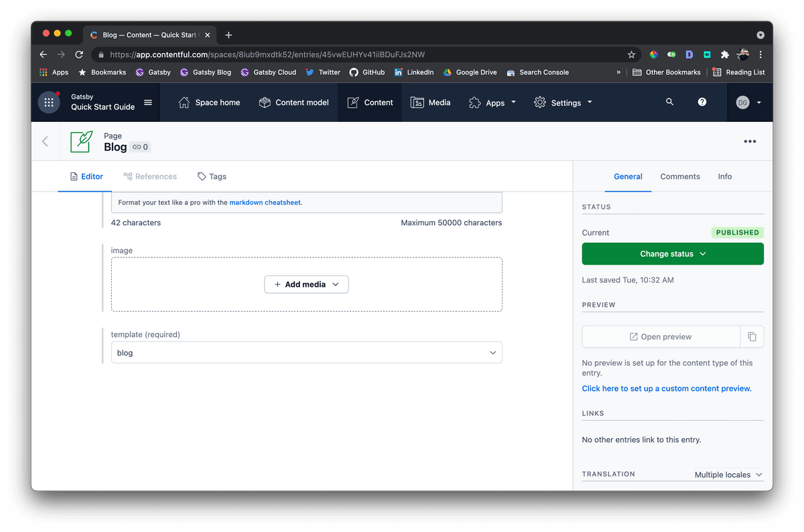Click the tab search arrow in title bar
804x532 pixels.
coord(760,35)
